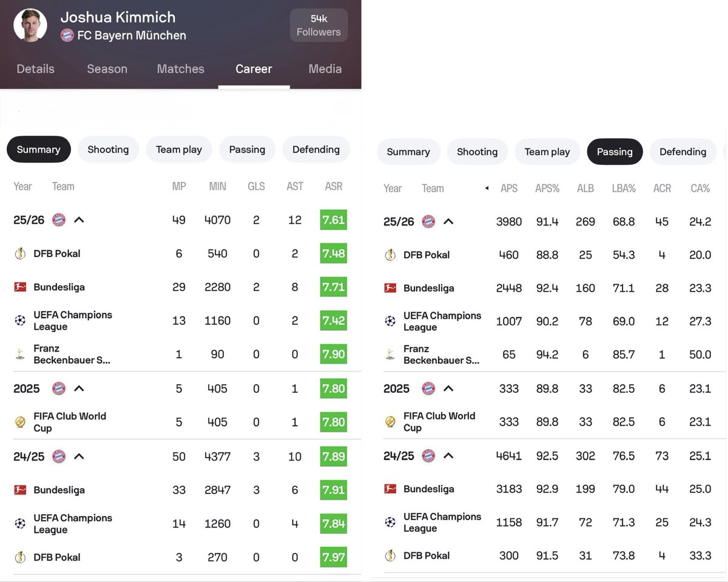
Task: Click Bayern crest beside 25/26 in left panel
Action: click(x=59, y=219)
